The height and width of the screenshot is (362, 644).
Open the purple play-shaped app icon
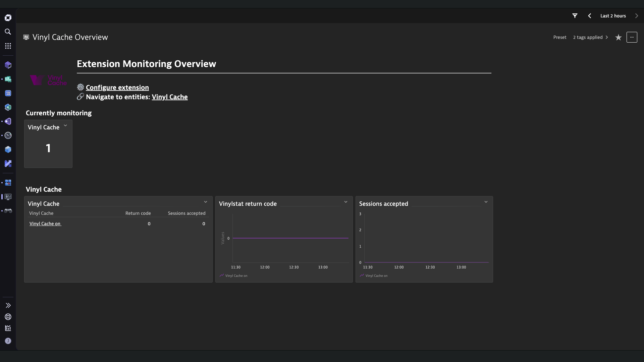pos(8,121)
